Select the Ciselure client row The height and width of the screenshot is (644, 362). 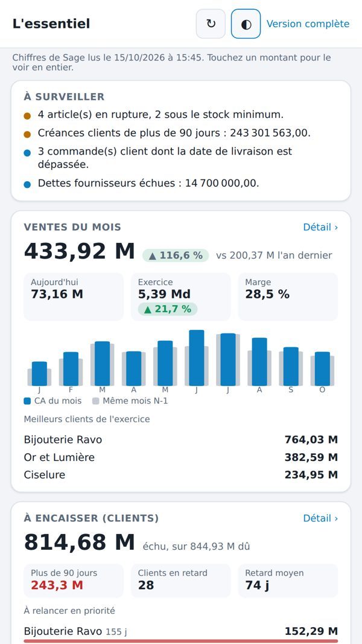(x=181, y=475)
